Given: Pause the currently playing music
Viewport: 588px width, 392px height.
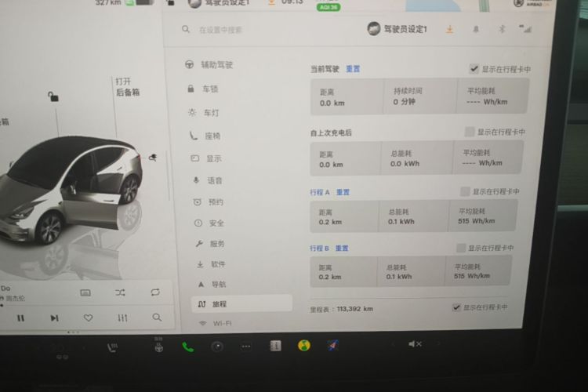Looking at the screenshot, I should click(20, 318).
